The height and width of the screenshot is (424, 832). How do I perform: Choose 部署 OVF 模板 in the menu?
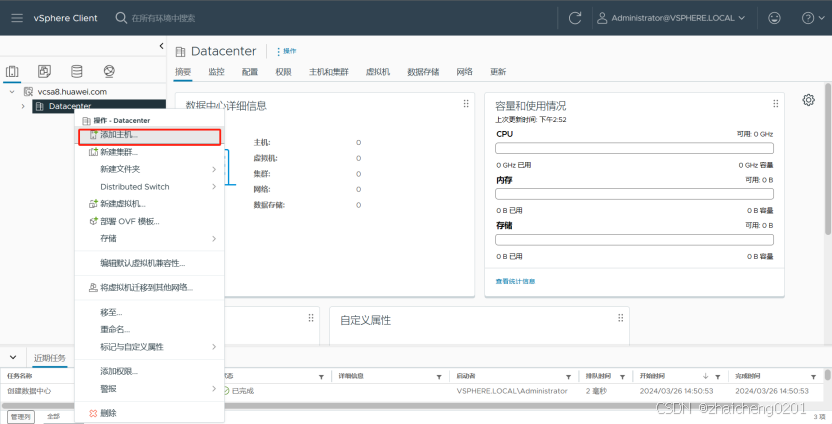click(x=150, y=221)
